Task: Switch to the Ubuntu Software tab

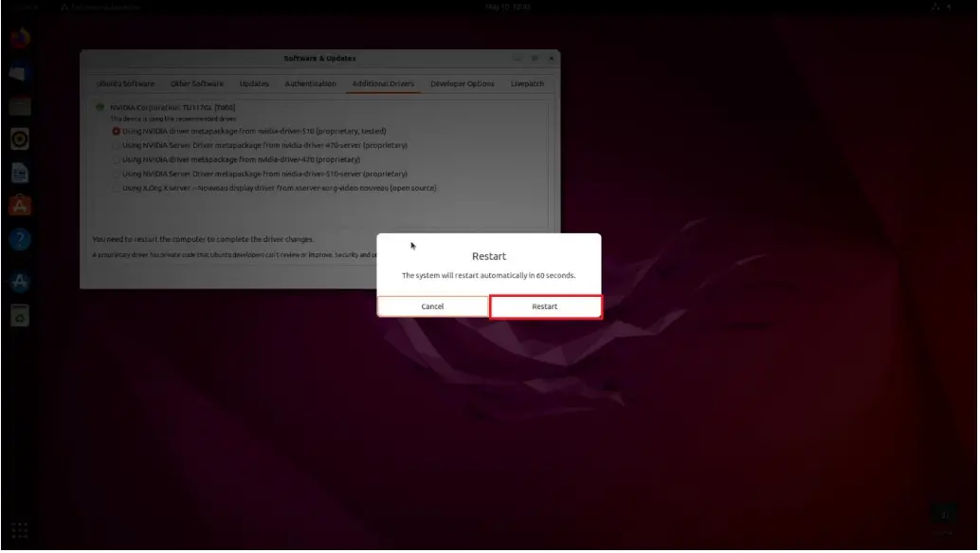Action: 126,83
